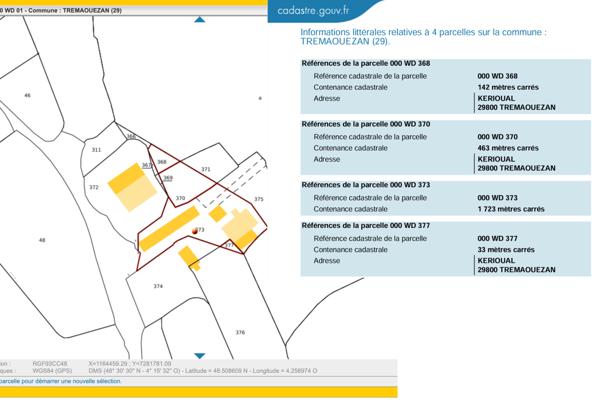Click the reference value '000 WD 368'
The height and width of the screenshot is (400, 600).
pos(497,76)
